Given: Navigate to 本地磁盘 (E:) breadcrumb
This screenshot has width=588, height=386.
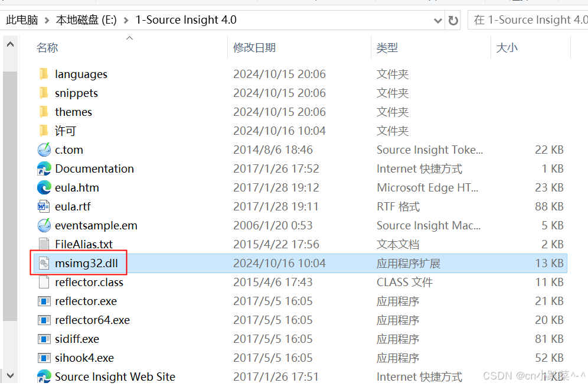Looking at the screenshot, I should click(x=86, y=20).
